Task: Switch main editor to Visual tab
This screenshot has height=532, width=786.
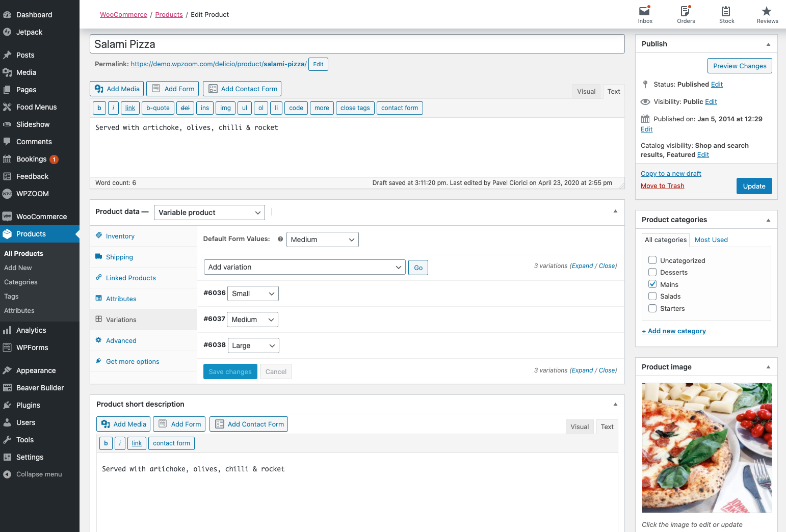Action: (586, 91)
